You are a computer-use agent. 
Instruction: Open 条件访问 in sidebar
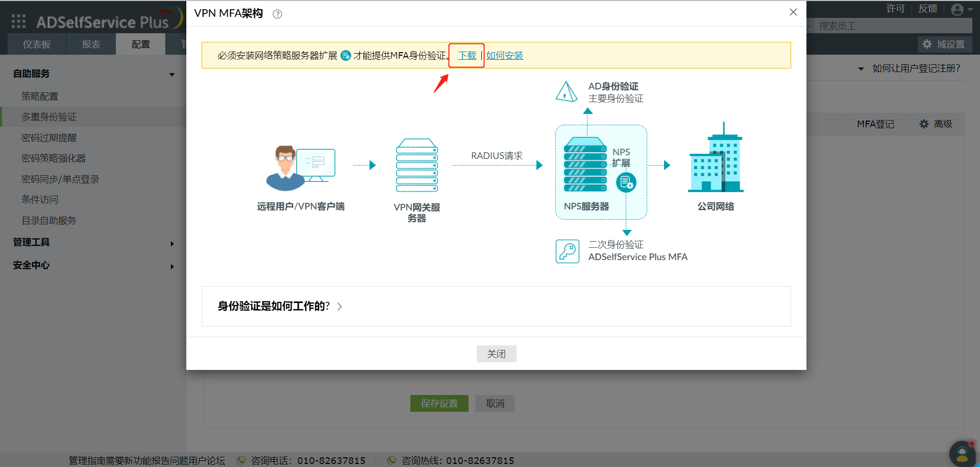40,200
